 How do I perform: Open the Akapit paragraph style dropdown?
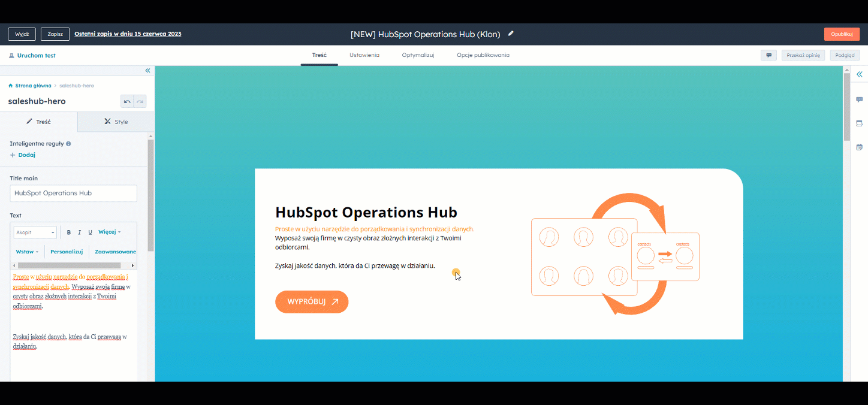click(x=35, y=232)
